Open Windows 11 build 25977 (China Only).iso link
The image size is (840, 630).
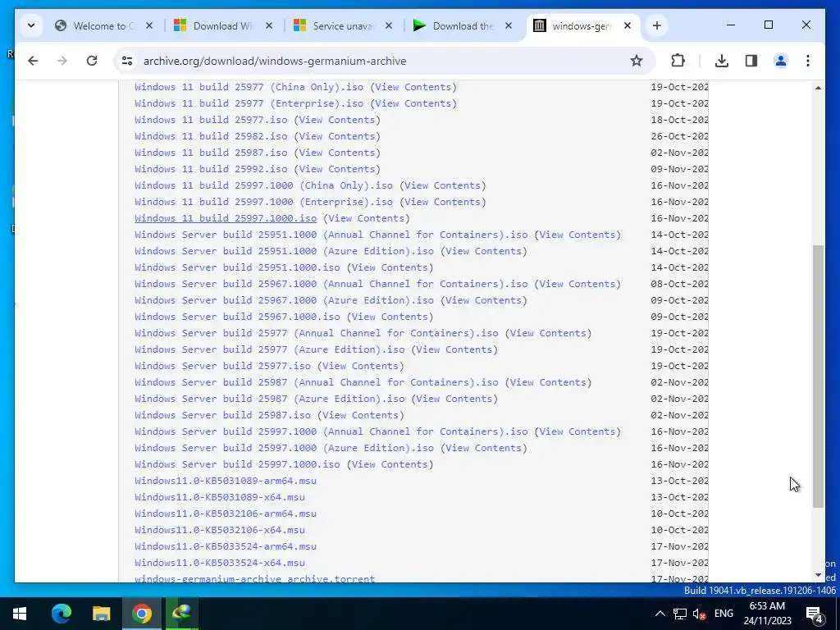tap(249, 87)
